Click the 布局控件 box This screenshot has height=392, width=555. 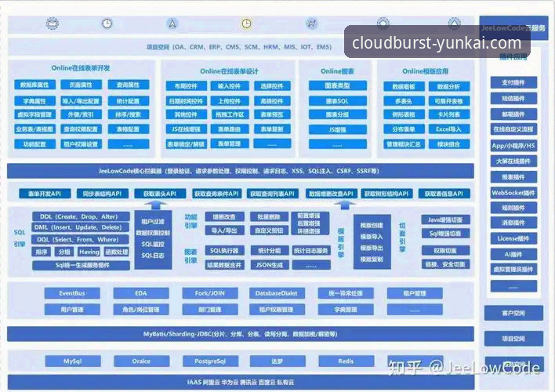pos(187,86)
